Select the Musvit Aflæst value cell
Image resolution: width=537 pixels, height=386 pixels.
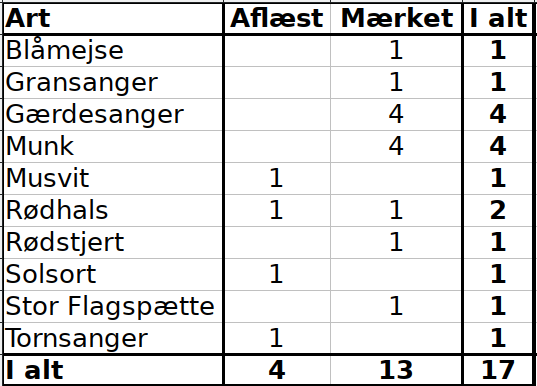coord(277,178)
